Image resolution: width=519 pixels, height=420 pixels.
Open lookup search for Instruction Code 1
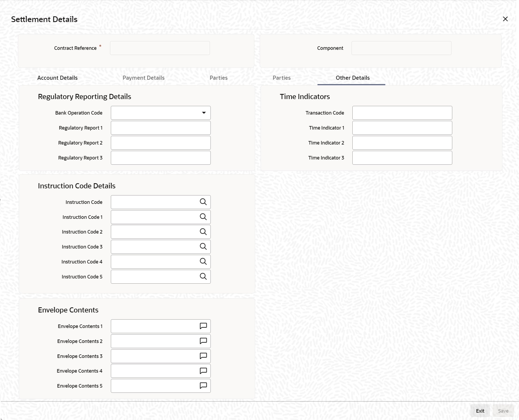[203, 217]
